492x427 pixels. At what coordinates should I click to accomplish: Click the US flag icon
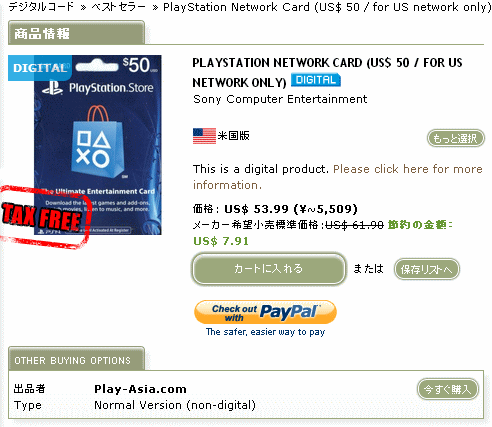(x=204, y=136)
